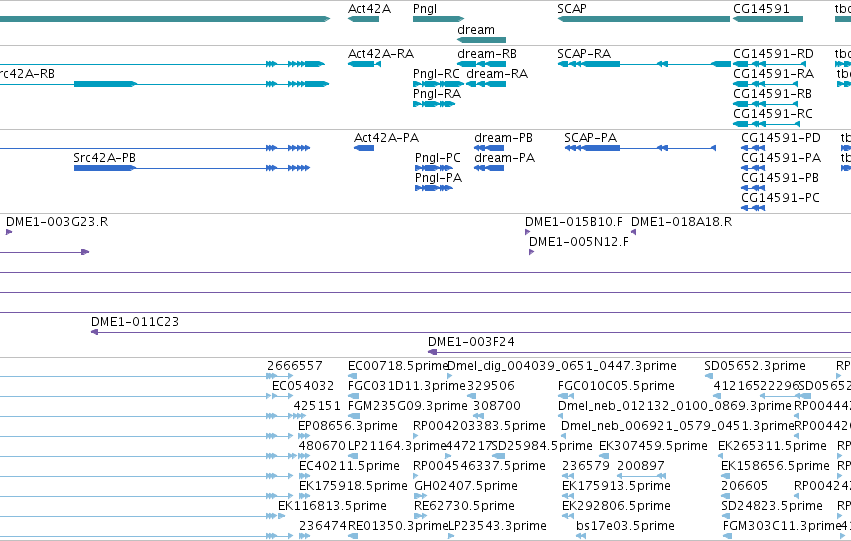The image size is (851, 541).
Task: Select the Src42A-PB protein label
Action: [104, 158]
